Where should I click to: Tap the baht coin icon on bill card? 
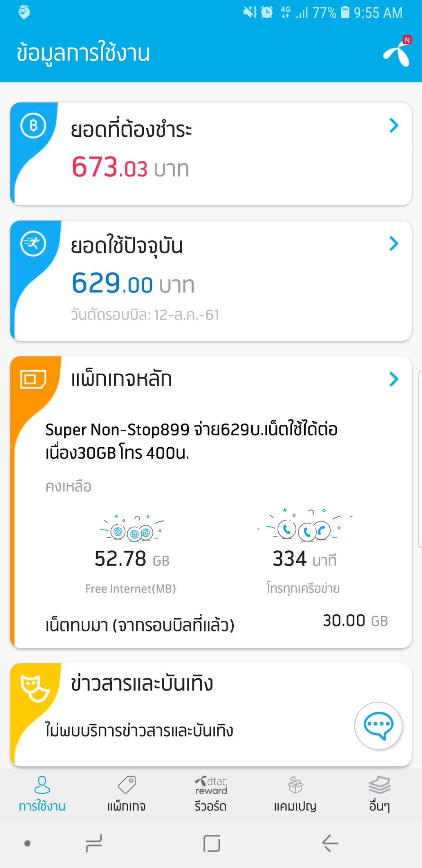[x=33, y=126]
